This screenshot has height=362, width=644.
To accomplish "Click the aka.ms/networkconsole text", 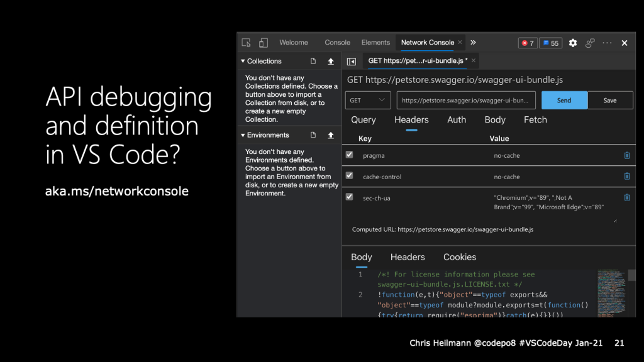I will pos(116,191).
